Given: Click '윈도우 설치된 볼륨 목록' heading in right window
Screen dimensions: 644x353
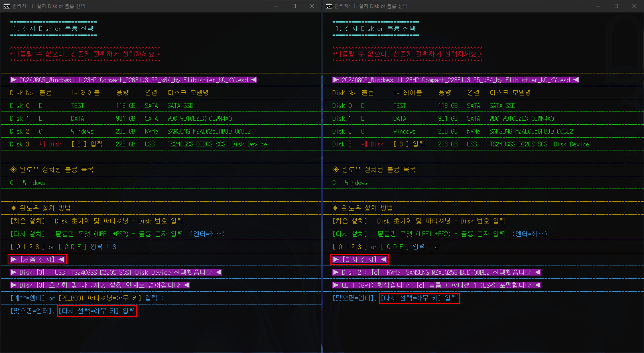Looking at the screenshot, I should [374, 170].
